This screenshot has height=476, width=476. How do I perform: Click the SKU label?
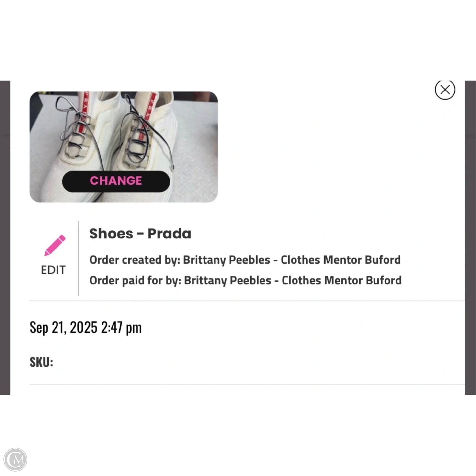41,362
